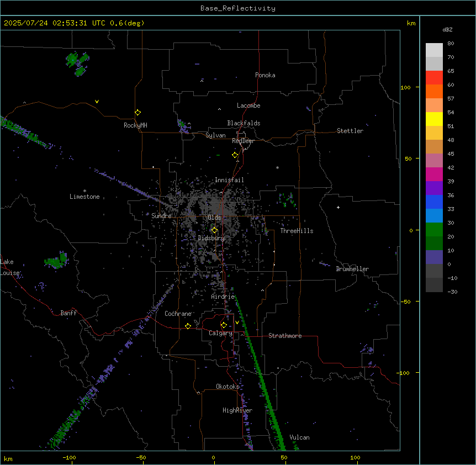Click the Airdrie city label
Screen dimensions: 476x465
[223, 297]
